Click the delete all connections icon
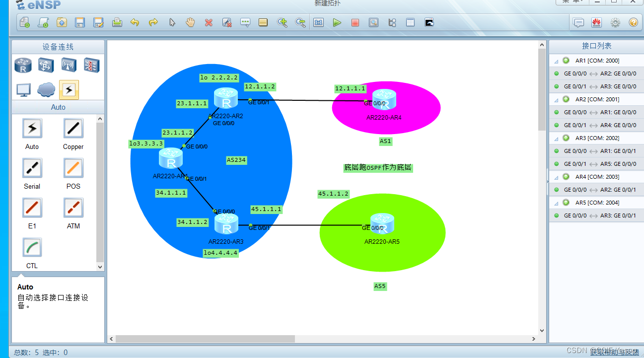 (227, 22)
